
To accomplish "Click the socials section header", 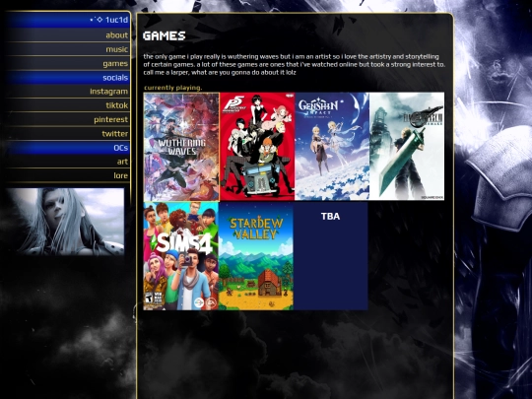I will pyautogui.click(x=115, y=78).
